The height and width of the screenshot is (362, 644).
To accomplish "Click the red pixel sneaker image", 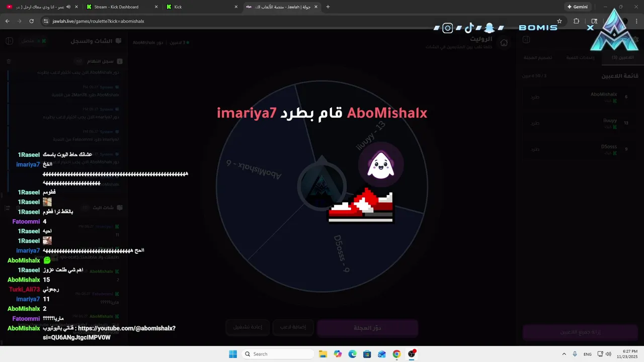I will point(361,205).
